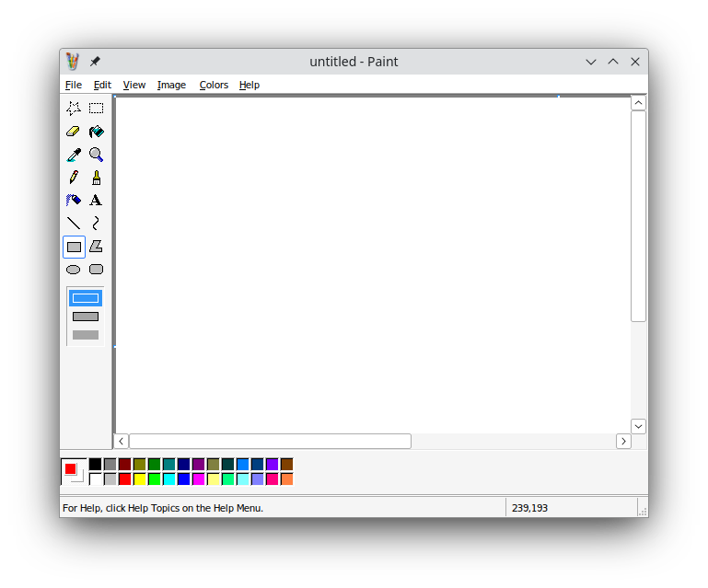The image size is (708, 588).
Task: Pick the Airbrush spray tool
Action: 74,200
